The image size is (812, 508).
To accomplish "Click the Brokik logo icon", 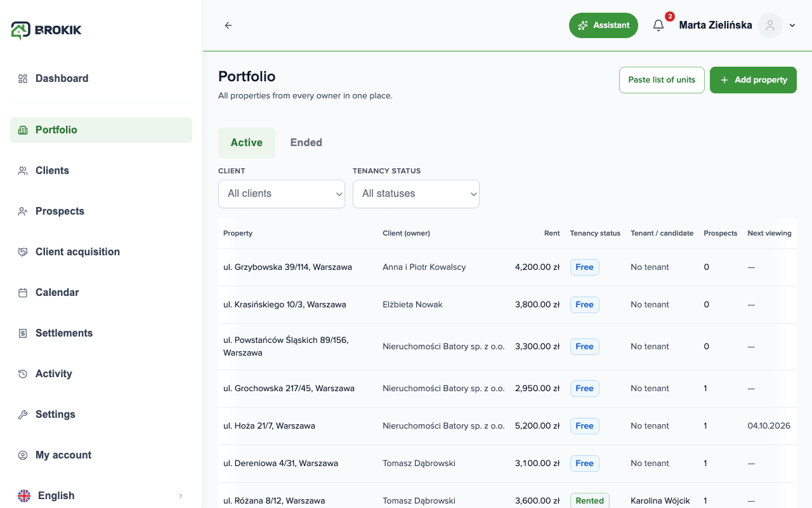I will pos(21,30).
